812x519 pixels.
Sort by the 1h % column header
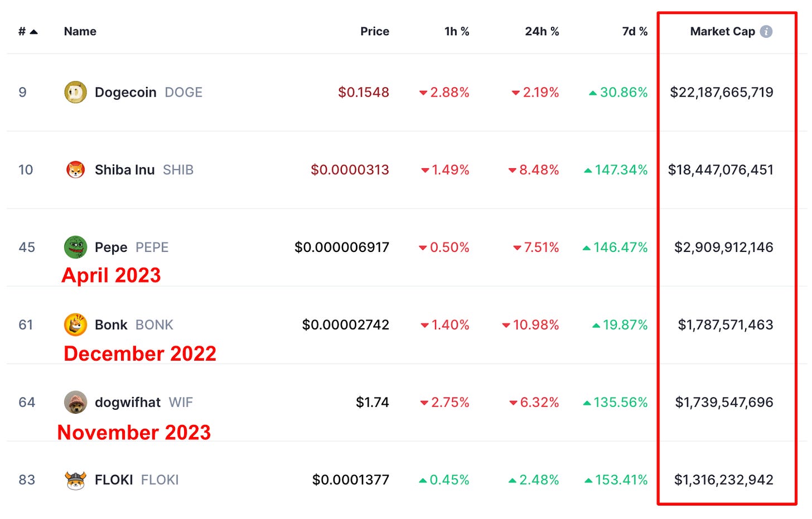[x=456, y=32]
